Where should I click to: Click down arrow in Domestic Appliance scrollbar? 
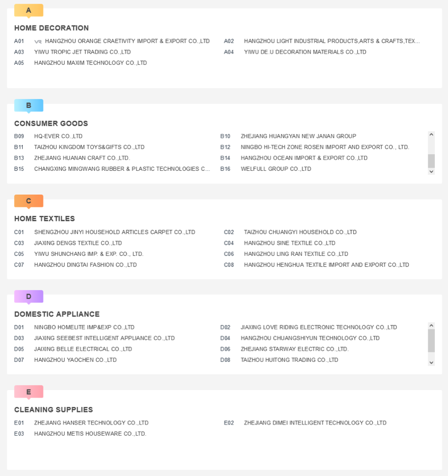(432, 363)
